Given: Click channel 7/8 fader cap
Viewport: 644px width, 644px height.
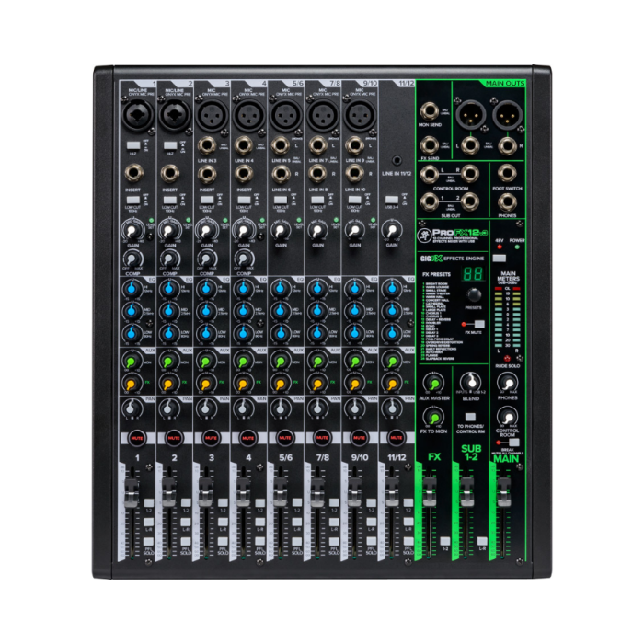Looking at the screenshot, I should 317,492.
